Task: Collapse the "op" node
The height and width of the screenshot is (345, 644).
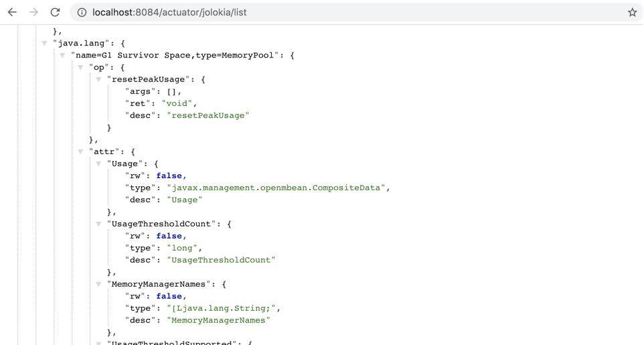Action: pos(81,68)
